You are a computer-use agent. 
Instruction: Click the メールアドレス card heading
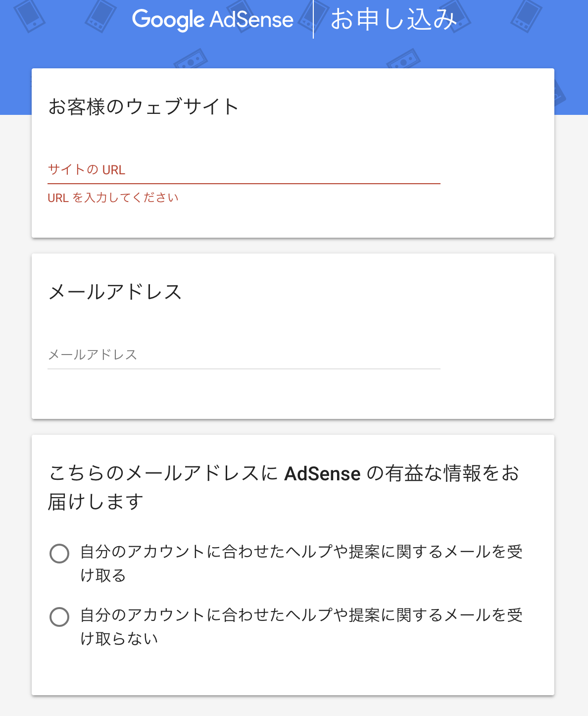click(x=115, y=292)
